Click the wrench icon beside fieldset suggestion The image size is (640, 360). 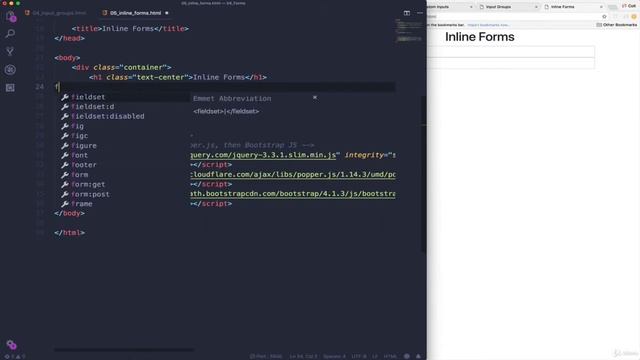[x=64, y=97]
